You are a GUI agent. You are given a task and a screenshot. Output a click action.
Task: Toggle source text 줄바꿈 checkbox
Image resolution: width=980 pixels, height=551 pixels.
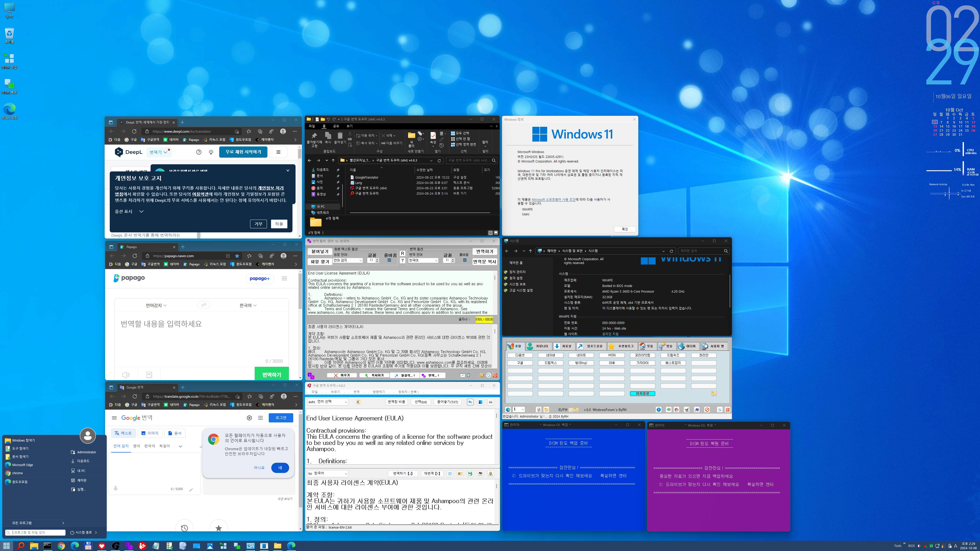[x=389, y=260]
